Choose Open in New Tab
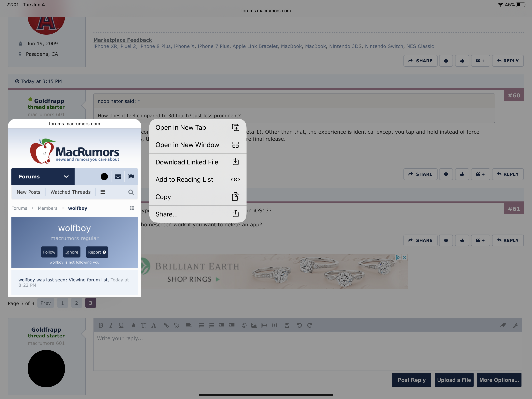Viewport: 532px width, 399px height. pos(198,128)
